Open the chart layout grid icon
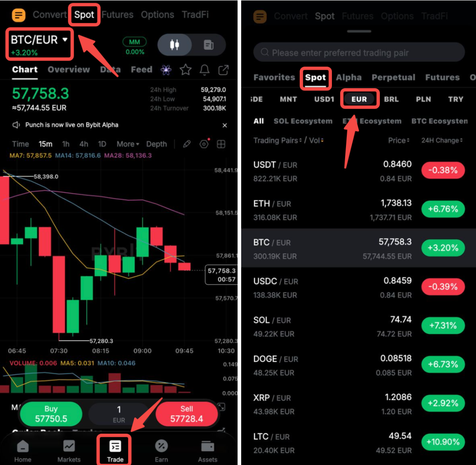The width and height of the screenshot is (476, 465). [221, 144]
